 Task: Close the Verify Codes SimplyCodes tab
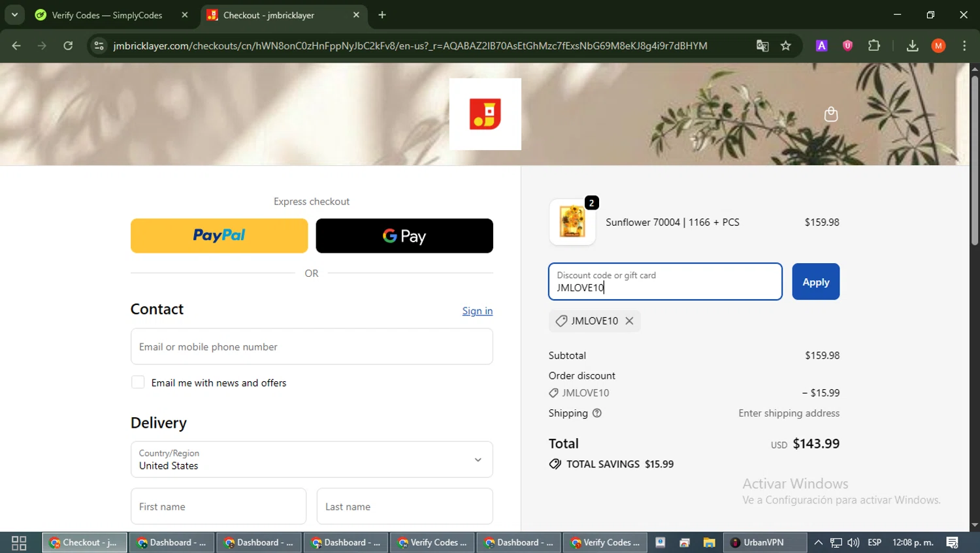tap(185, 15)
